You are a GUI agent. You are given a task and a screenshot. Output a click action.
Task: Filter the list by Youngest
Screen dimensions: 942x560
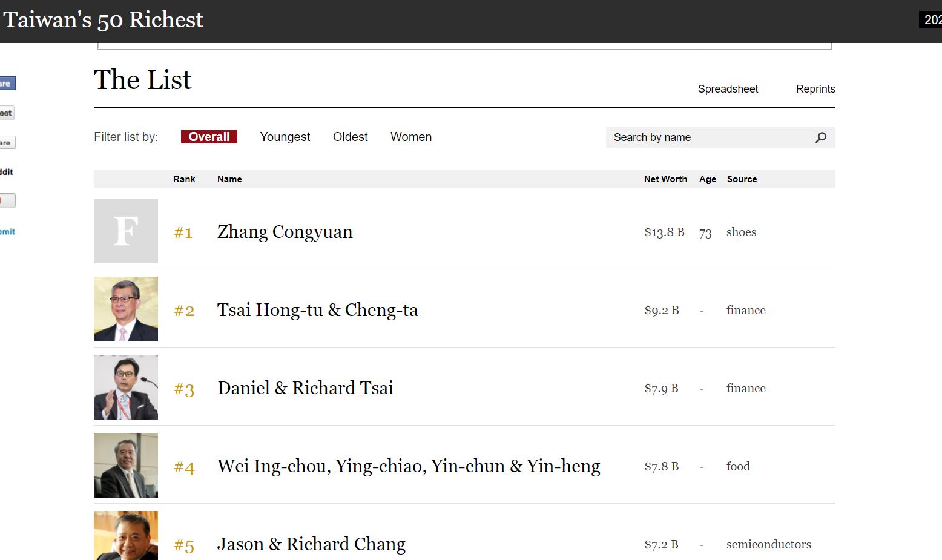285,137
